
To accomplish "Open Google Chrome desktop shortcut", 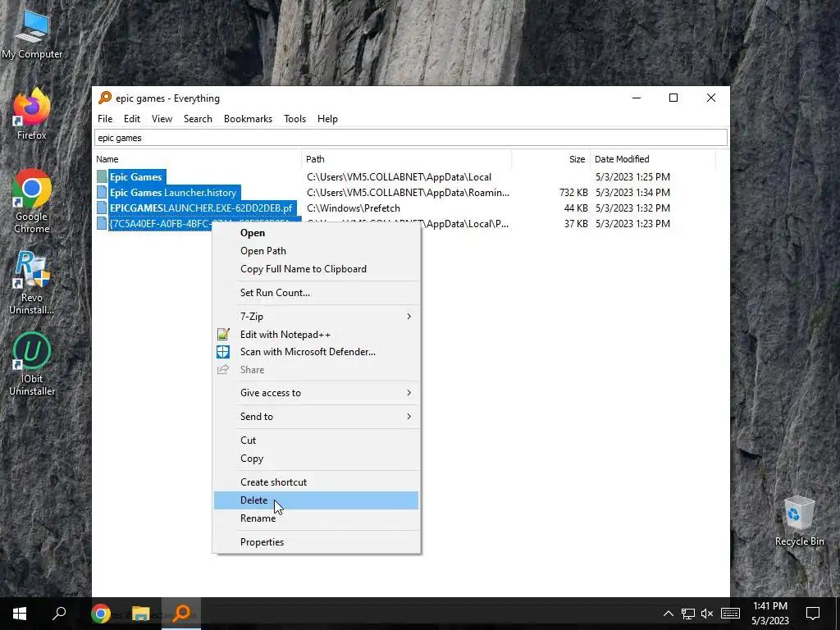I will 32,202.
